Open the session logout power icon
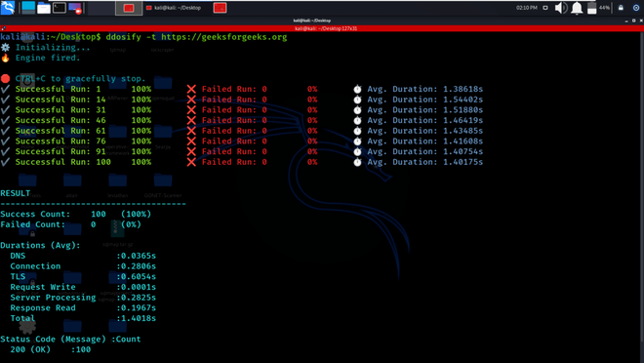This screenshot has width=644, height=363. [x=636, y=8]
